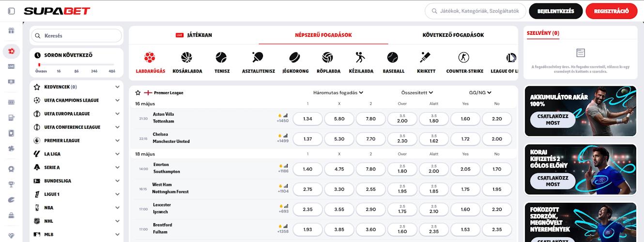Open the Háromutas fogadás market dropdown
Screen dimensions: 644x242
pos(338,92)
